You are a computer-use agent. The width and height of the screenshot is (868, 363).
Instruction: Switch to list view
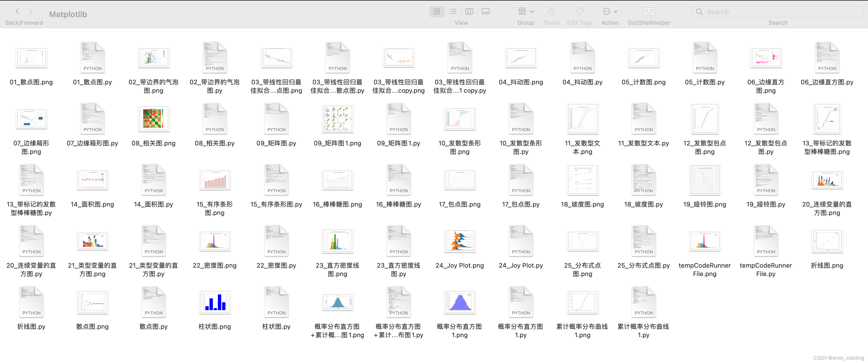(x=453, y=11)
